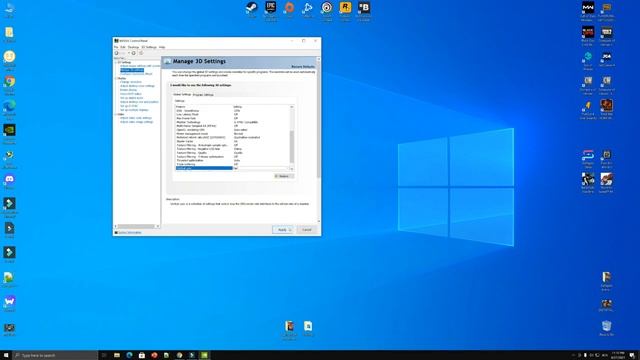The image size is (640, 360).
Task: Open the Origin desktop shortcut
Action: coord(289,8)
